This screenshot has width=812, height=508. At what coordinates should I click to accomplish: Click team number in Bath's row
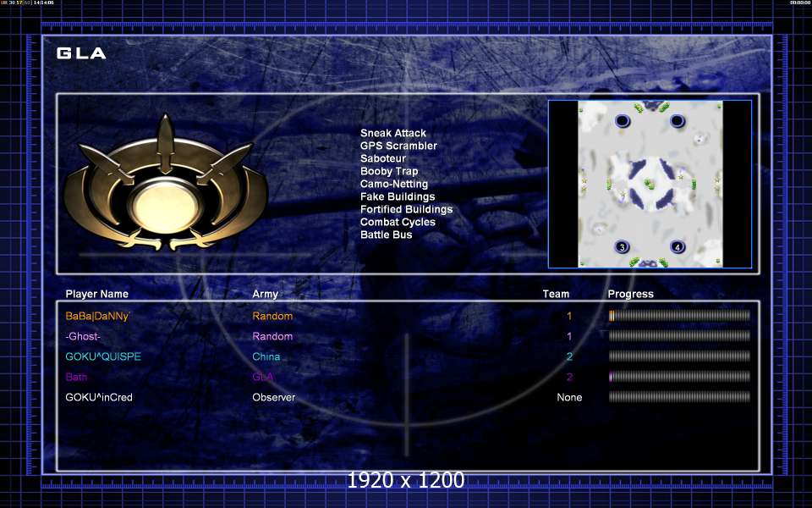tap(569, 377)
